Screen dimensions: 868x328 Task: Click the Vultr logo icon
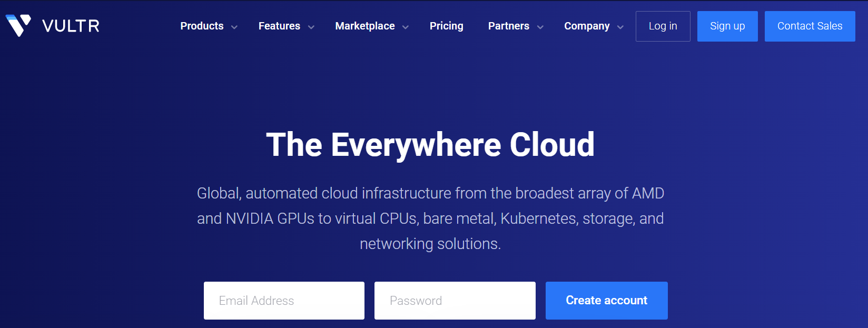click(x=18, y=25)
